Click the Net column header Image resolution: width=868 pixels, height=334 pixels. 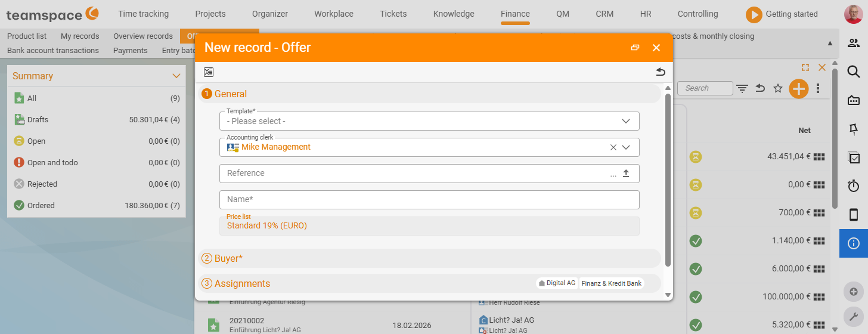pos(804,131)
